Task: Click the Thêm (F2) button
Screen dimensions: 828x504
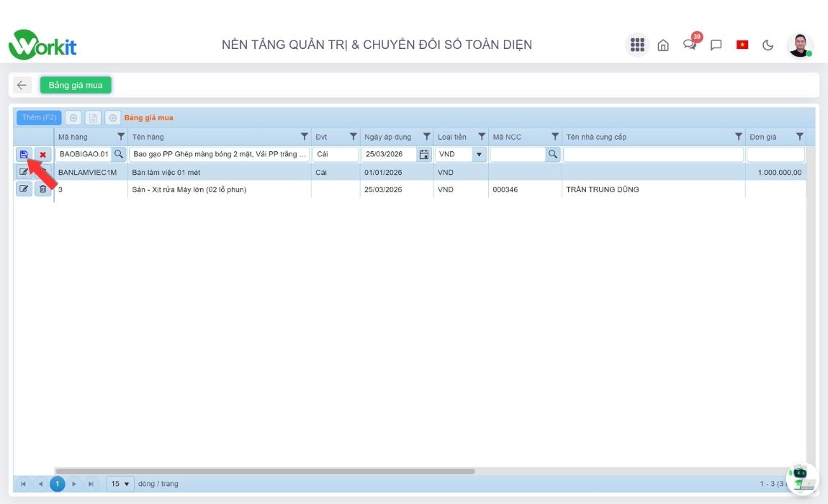Action: [x=39, y=117]
